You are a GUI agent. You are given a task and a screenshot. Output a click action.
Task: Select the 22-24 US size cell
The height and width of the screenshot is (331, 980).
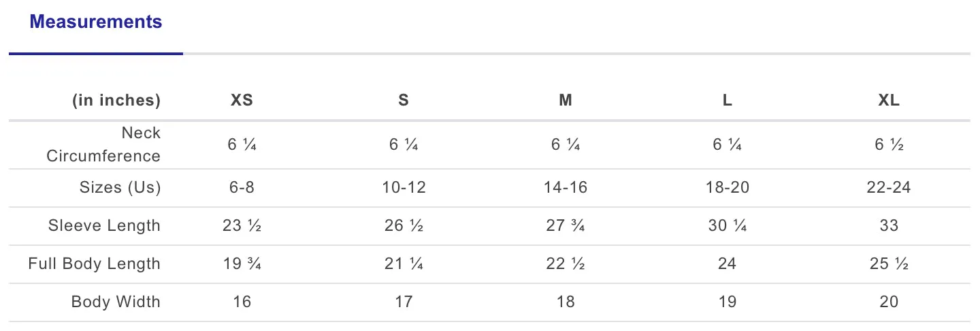tap(889, 187)
